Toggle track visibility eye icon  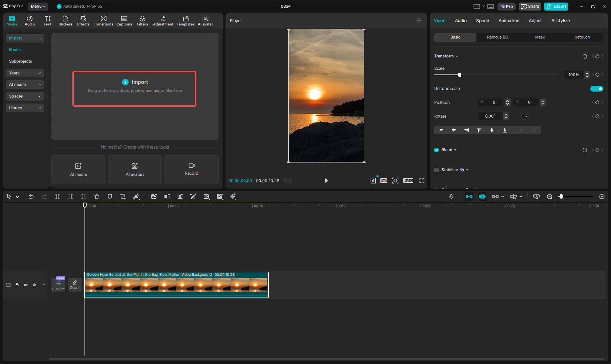tap(25, 285)
